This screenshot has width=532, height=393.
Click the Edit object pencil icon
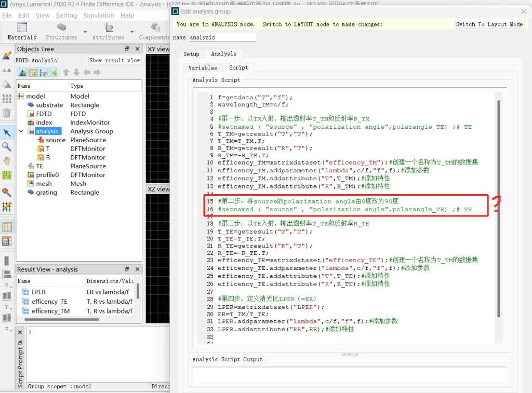(x=7, y=55)
